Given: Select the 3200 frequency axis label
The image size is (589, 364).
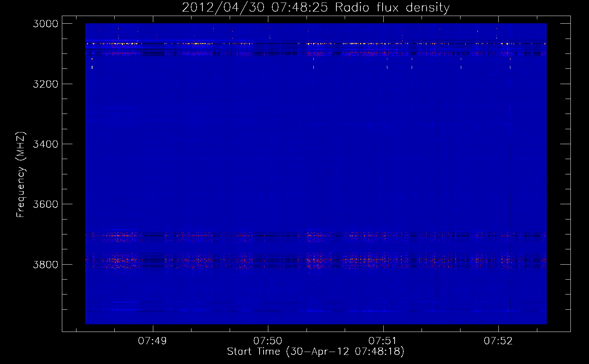Looking at the screenshot, I should 46,84.
